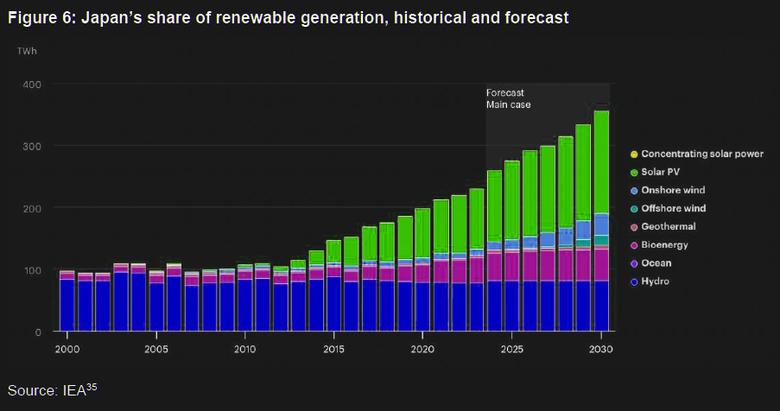Click the purple Ocean legend dot
Screen dimensions: 780x411
(634, 264)
